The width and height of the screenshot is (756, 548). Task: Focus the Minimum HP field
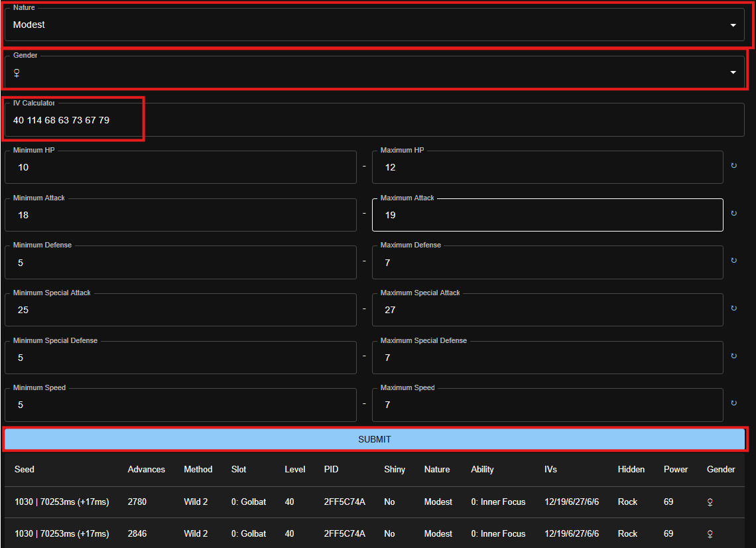[x=180, y=168]
